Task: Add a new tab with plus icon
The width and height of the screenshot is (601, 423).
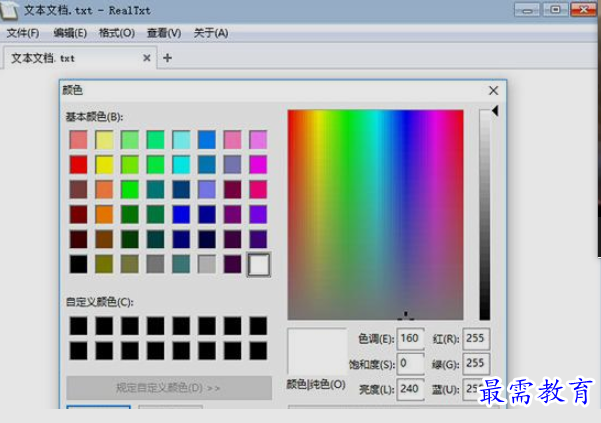Action: 167,58
